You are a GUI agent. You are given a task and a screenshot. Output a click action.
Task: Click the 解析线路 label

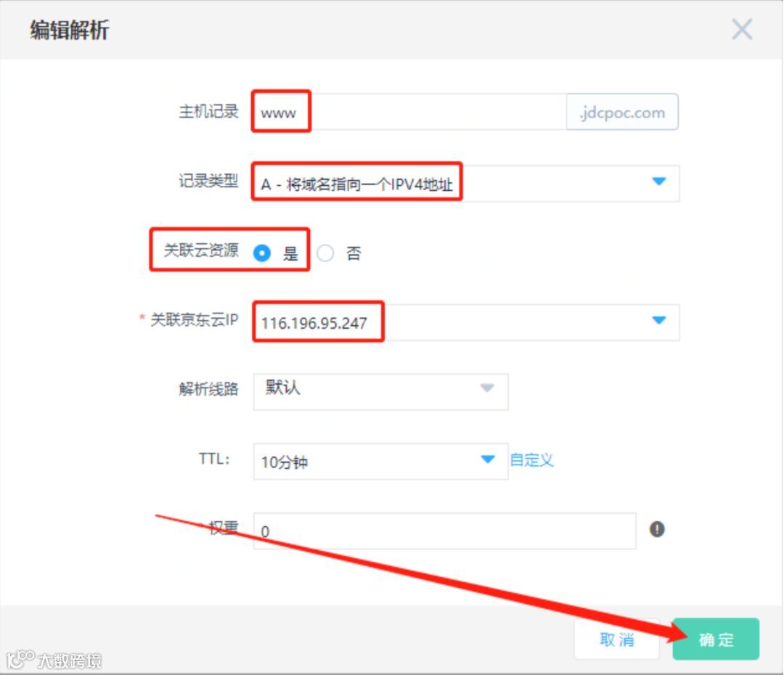pyautogui.click(x=208, y=389)
